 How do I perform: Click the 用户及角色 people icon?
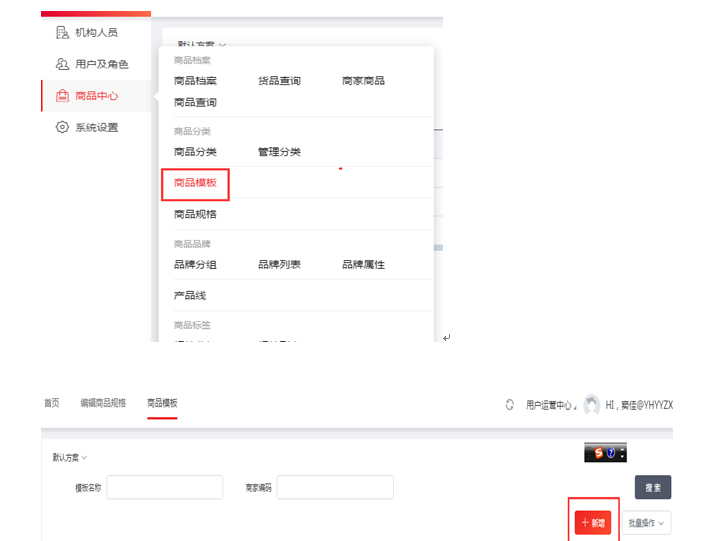coord(62,64)
